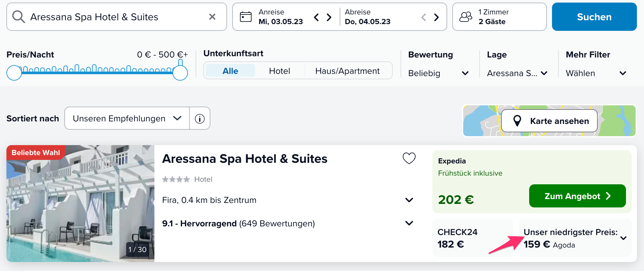Click the search magnifier icon
Image resolution: width=644 pixels, height=271 pixels.
pyautogui.click(x=18, y=17)
